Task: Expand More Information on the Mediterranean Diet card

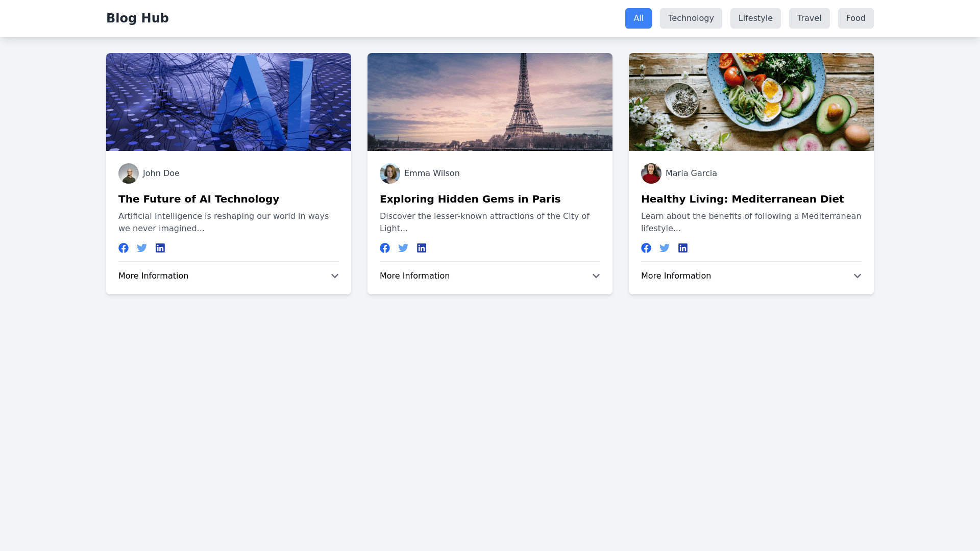Action: click(751, 276)
